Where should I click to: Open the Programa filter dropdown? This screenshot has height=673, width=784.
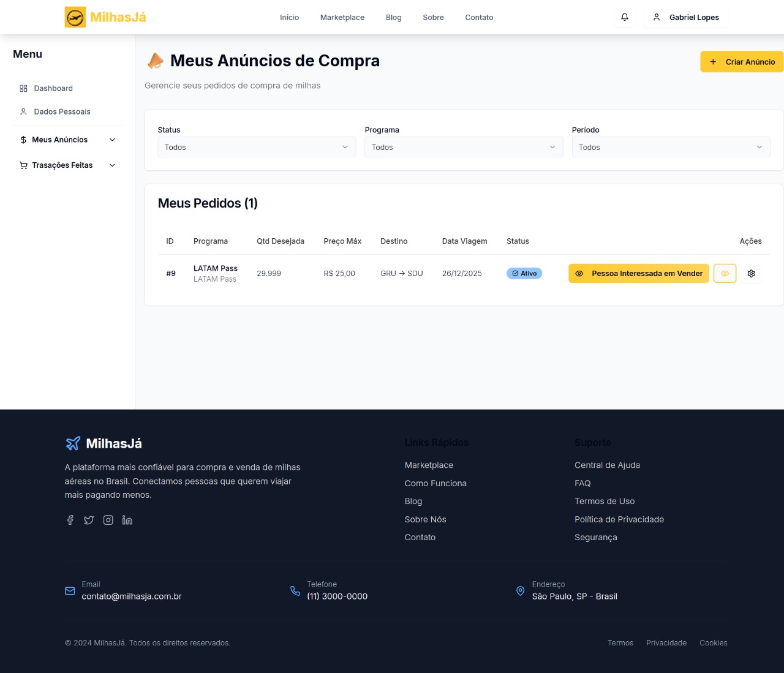[463, 148]
